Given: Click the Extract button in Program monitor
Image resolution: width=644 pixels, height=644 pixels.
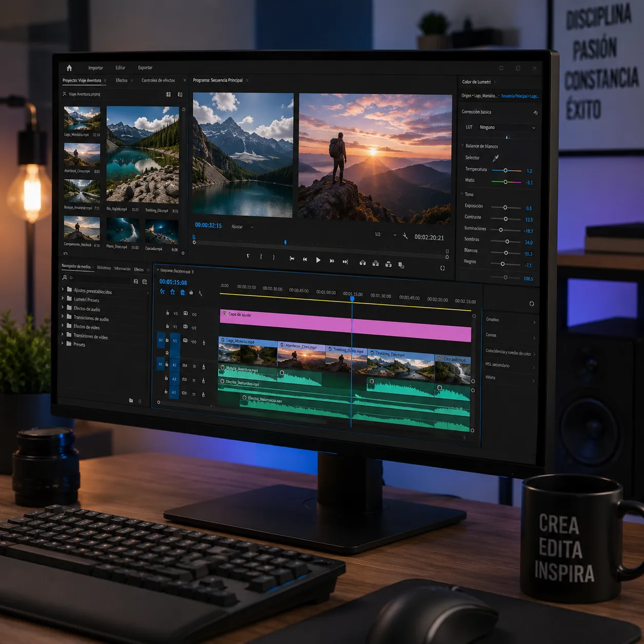Looking at the screenshot, I should [x=375, y=263].
